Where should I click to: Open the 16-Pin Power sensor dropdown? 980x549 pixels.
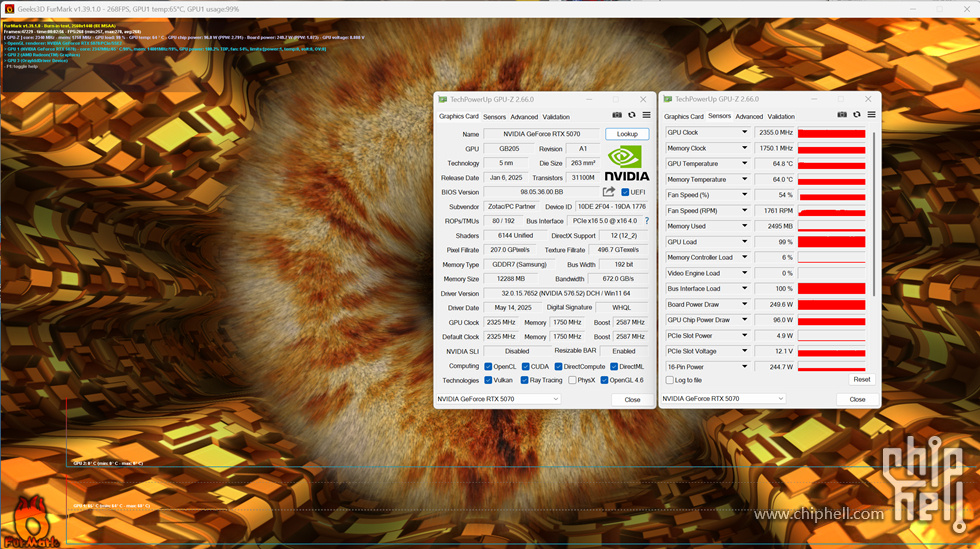click(744, 367)
